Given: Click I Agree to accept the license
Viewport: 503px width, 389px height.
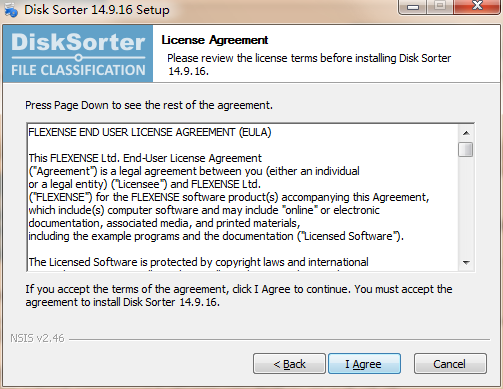Looking at the screenshot, I should pyautogui.click(x=364, y=364).
